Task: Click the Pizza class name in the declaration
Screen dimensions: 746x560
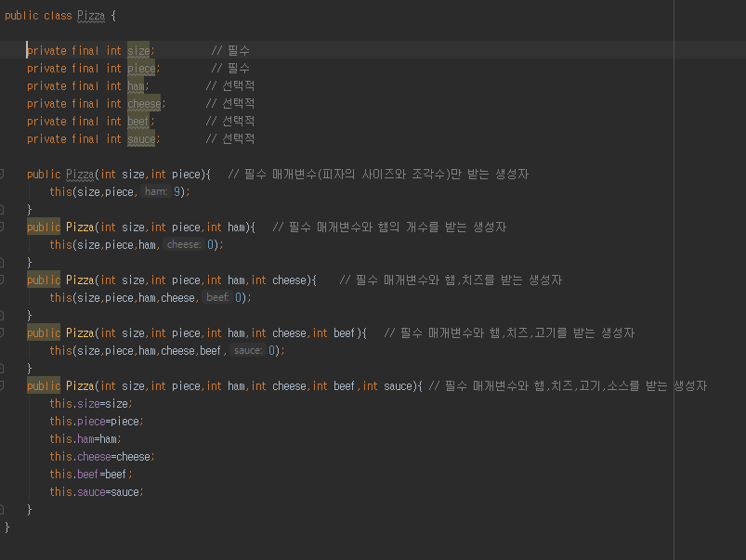Action: point(91,16)
